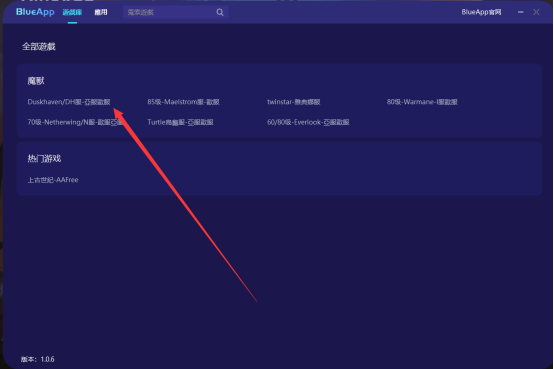
Task: Switch to the 游戏库 tab
Action: tap(72, 12)
